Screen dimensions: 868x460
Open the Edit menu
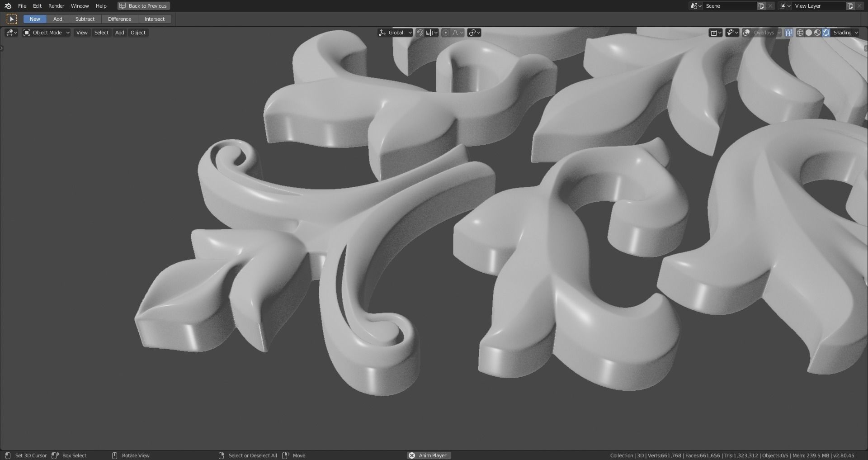click(x=38, y=6)
